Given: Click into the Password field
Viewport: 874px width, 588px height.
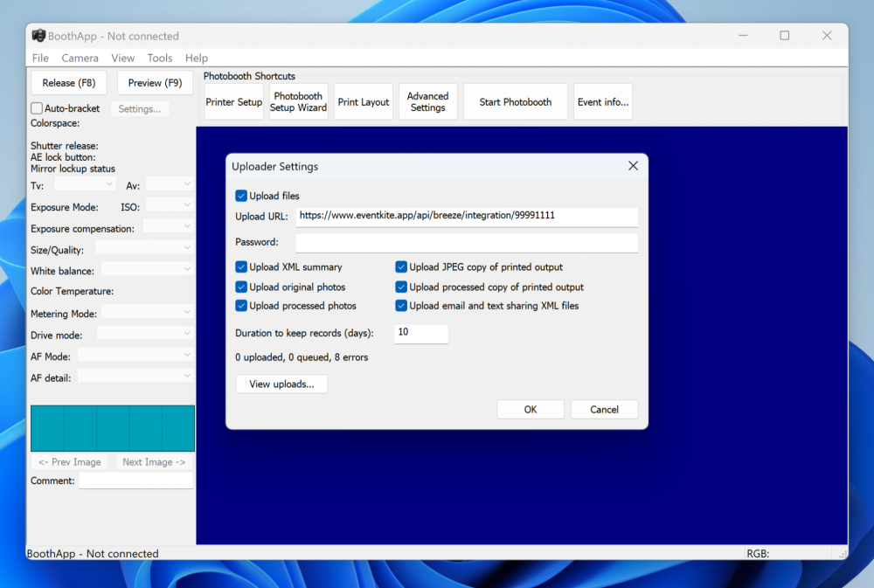Looking at the screenshot, I should pyautogui.click(x=467, y=243).
